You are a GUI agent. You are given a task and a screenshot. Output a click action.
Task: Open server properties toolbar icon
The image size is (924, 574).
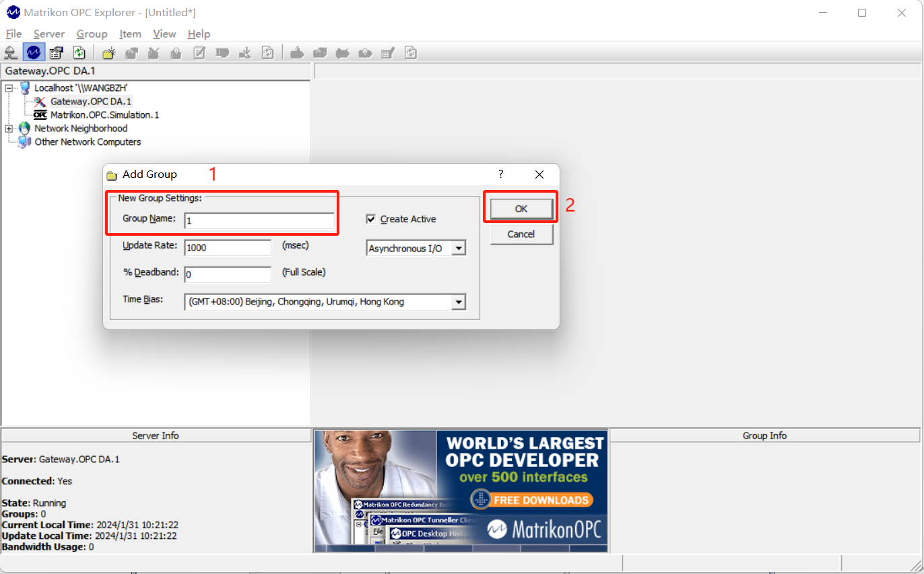coord(57,53)
